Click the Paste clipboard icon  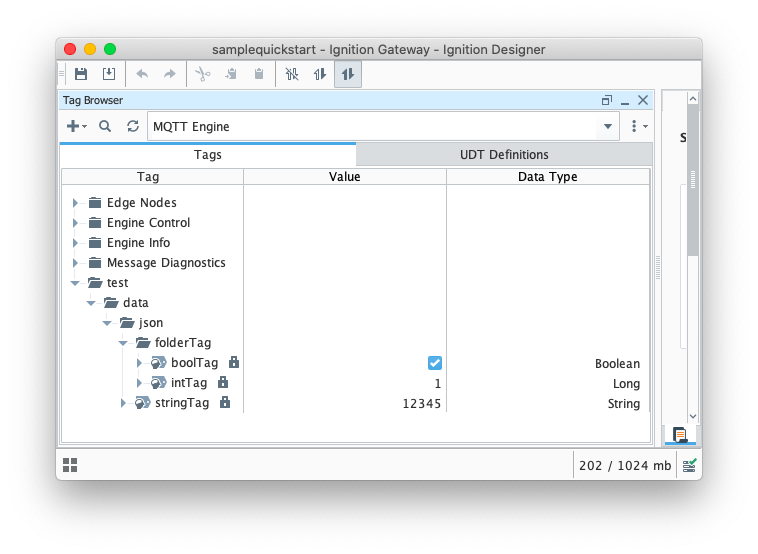coord(259,74)
